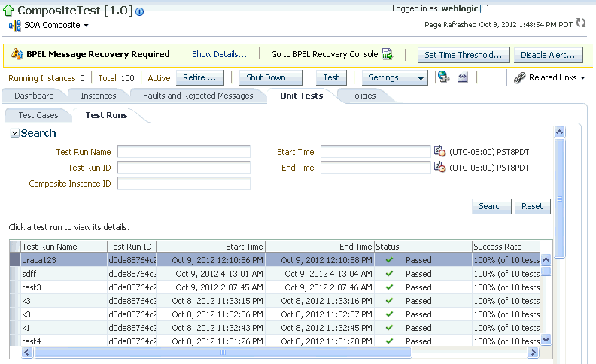Click the XML composite definition icon
Viewport: 596px width, 364px height.
pos(463,77)
